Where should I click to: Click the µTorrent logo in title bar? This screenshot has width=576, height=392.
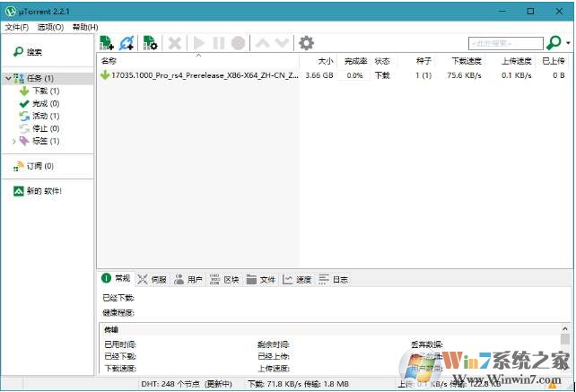coord(11,12)
